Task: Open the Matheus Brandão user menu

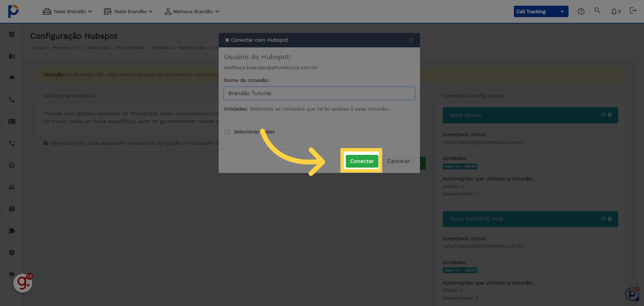Action: [x=192, y=11]
